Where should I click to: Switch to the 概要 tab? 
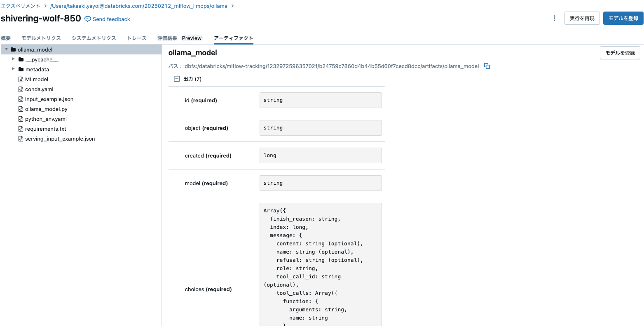coord(6,38)
